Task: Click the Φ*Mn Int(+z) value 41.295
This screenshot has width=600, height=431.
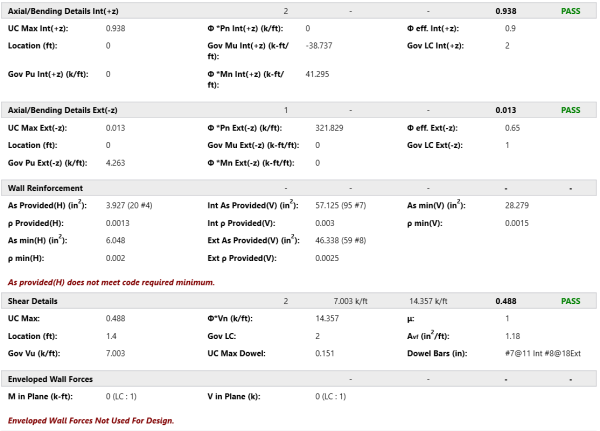Action: 318,74
